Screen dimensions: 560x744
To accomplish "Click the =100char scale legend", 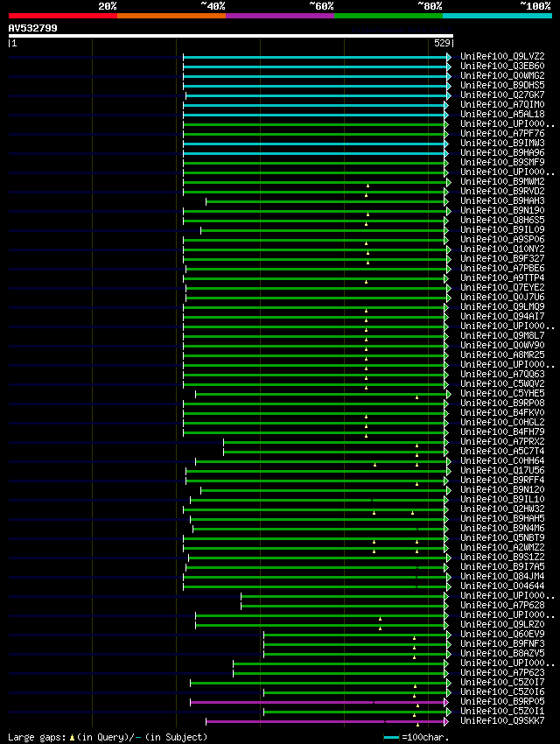I will pyautogui.click(x=416, y=737).
